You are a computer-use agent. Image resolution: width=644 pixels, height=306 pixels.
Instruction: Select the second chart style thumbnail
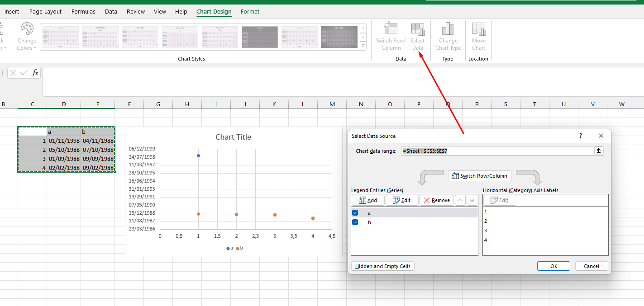[100, 37]
